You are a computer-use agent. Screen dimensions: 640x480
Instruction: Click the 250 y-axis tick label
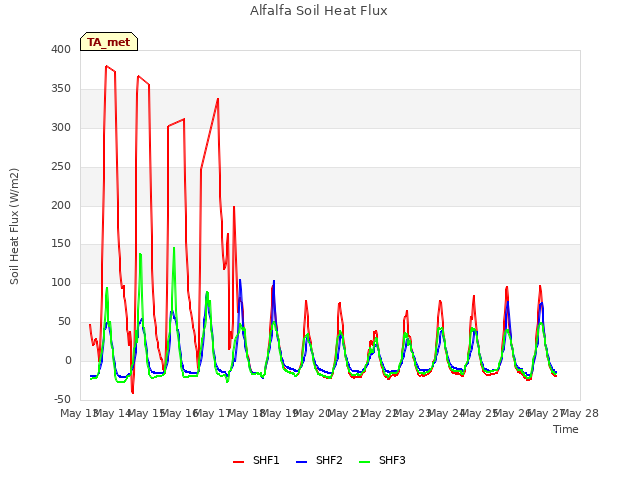tap(61, 167)
